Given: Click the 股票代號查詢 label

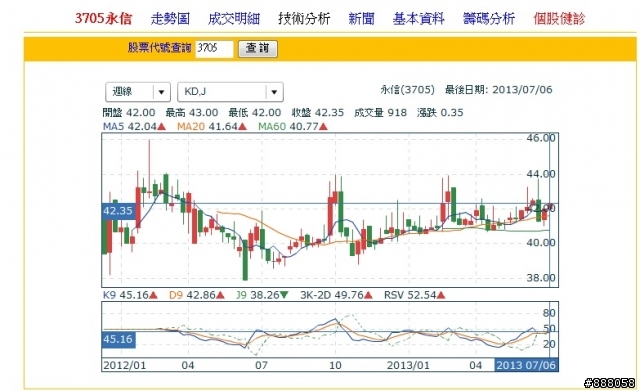Looking at the screenshot, I should tap(159, 48).
